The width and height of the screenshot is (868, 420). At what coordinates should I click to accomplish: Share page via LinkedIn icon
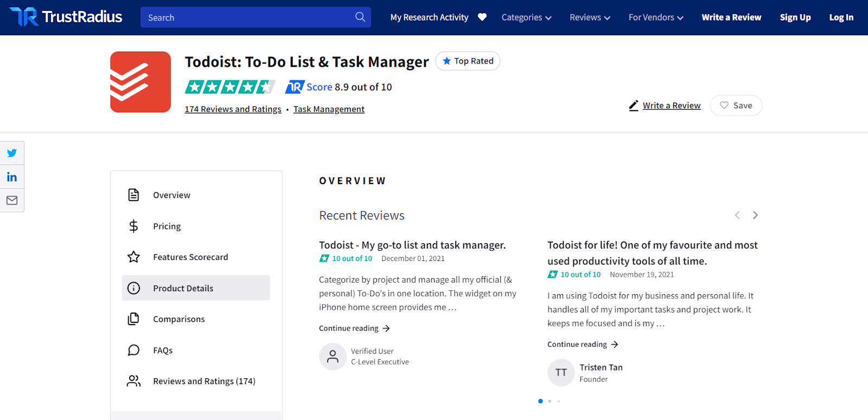click(x=12, y=177)
